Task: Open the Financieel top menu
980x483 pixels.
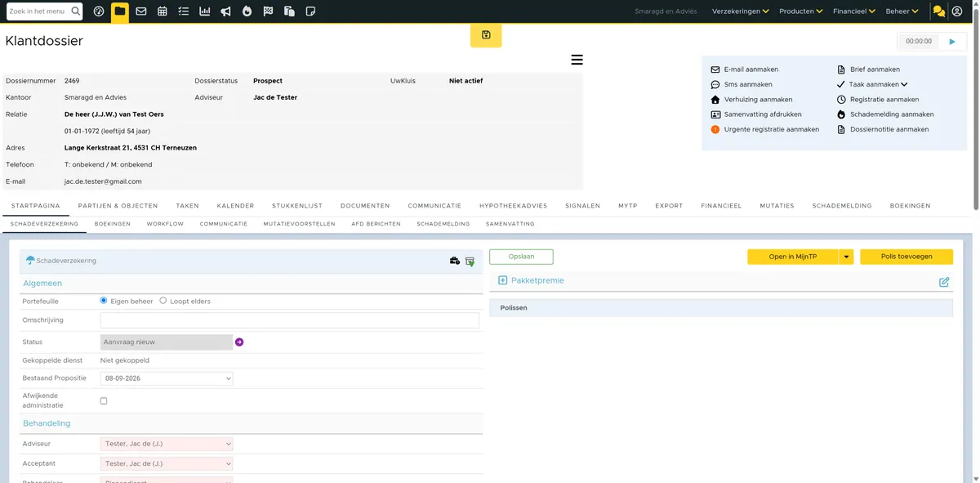Action: (x=854, y=11)
